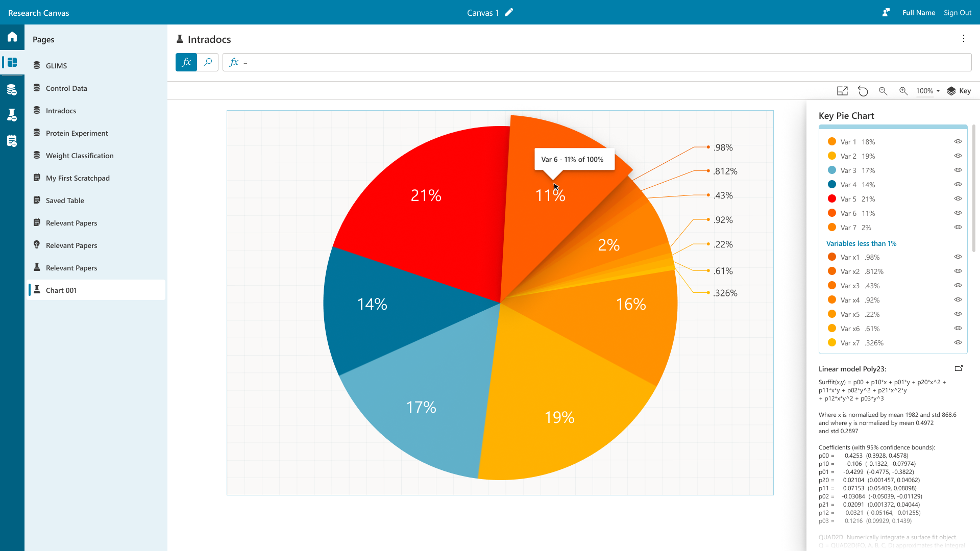Toggle visibility of Var x4
This screenshot has width=980, height=551.
click(958, 300)
